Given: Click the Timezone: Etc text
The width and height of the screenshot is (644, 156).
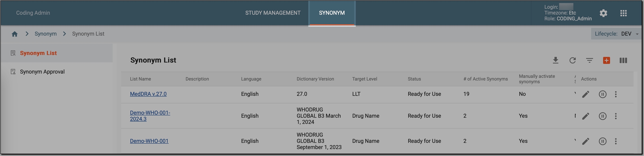Looking at the screenshot, I should tap(560, 13).
